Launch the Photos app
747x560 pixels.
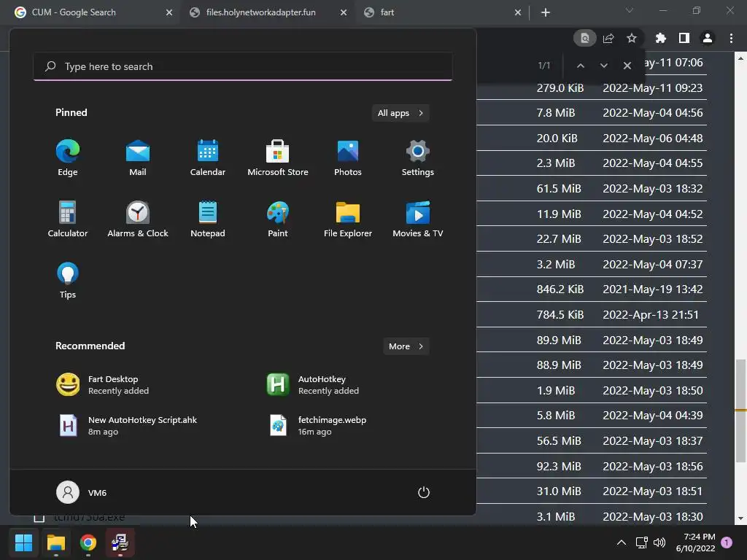(348, 158)
